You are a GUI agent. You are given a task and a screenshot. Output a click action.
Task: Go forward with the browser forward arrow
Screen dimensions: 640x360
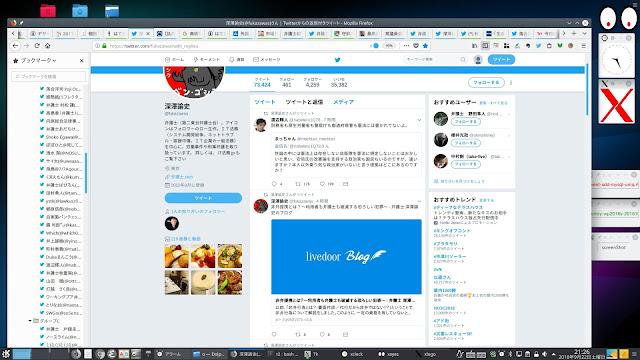pos(27,46)
